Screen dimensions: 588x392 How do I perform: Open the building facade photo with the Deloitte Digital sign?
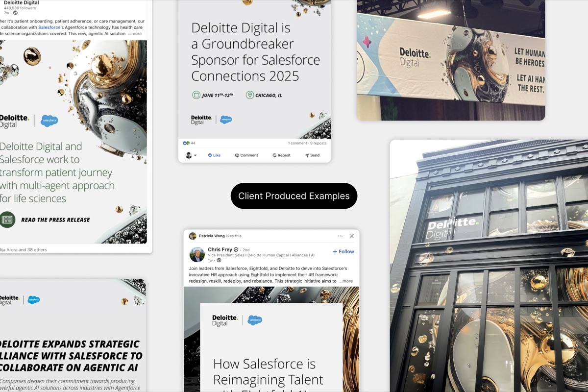point(489,266)
